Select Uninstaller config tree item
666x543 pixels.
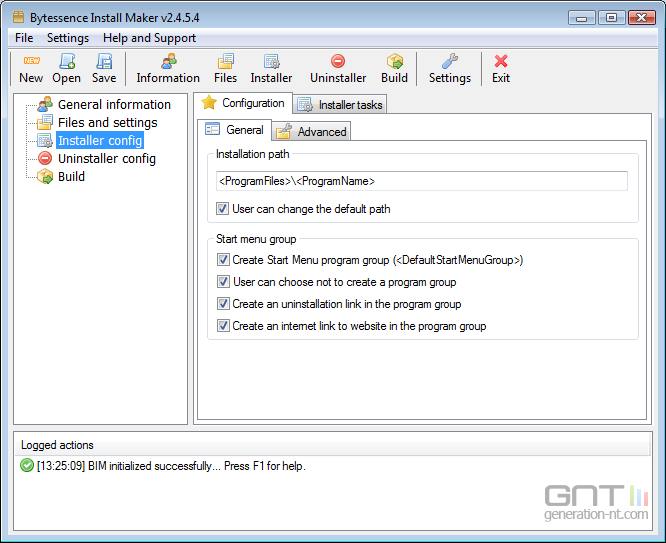pos(107,158)
